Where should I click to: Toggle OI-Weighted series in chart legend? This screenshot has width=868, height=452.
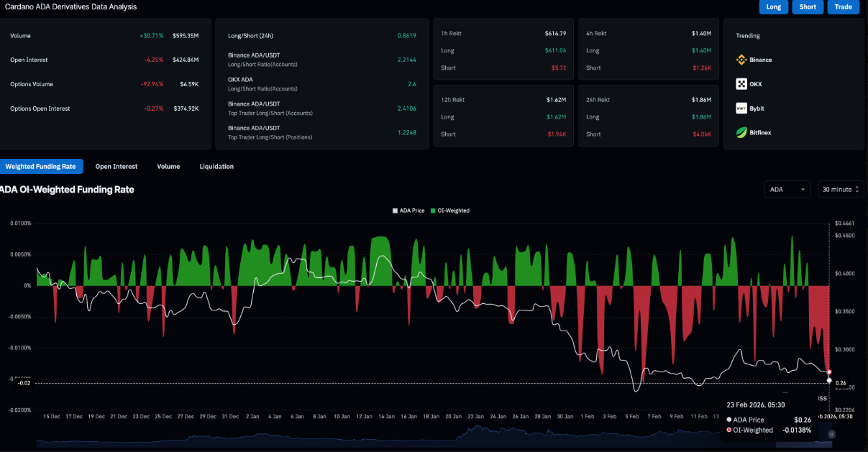click(450, 211)
